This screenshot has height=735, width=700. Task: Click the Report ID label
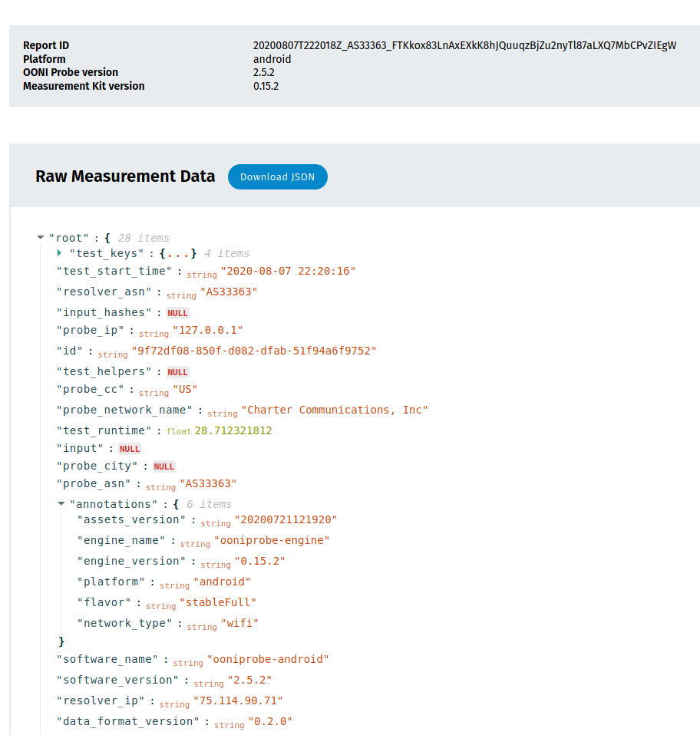coord(46,45)
